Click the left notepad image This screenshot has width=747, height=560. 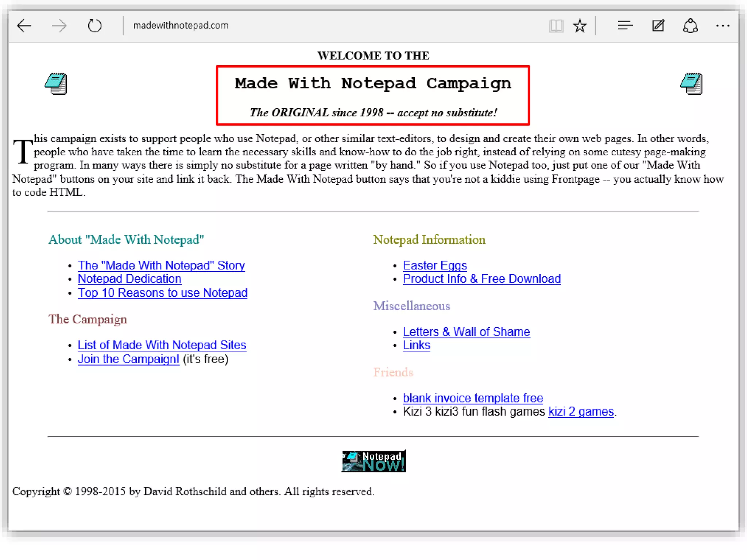pyautogui.click(x=56, y=83)
